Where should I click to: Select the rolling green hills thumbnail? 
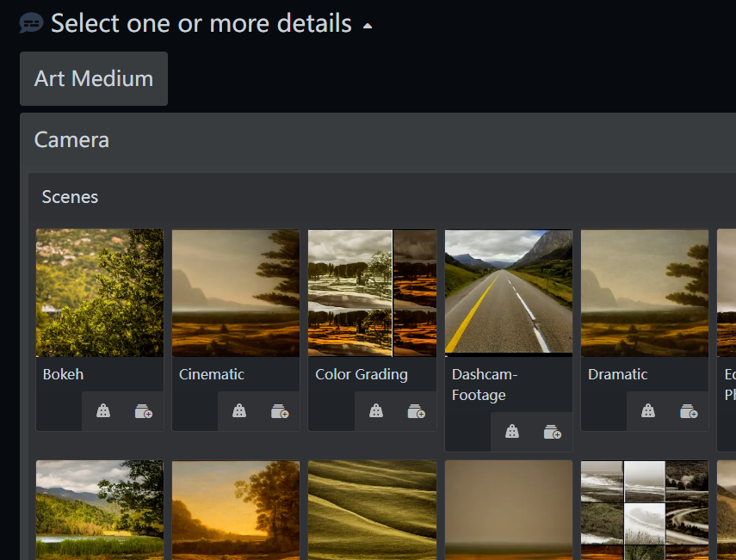click(x=372, y=510)
